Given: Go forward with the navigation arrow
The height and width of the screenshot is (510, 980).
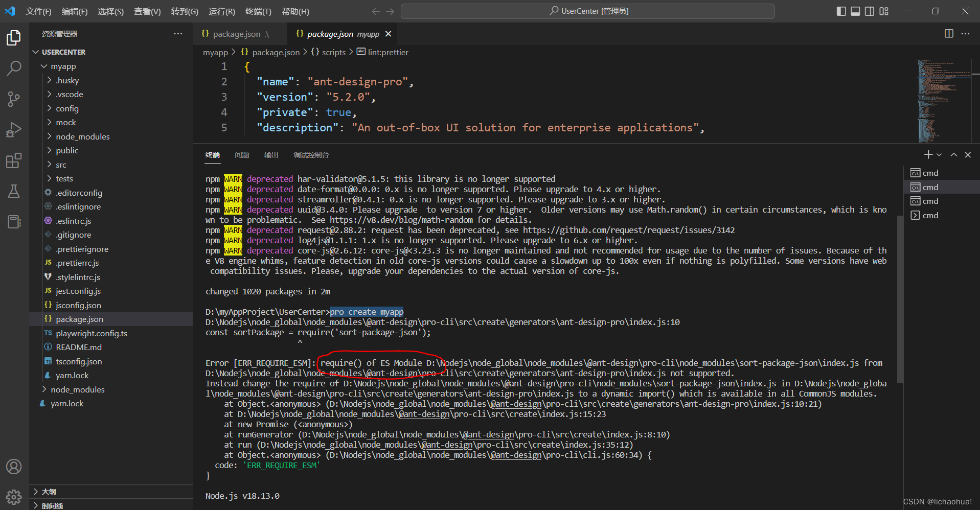Looking at the screenshot, I should tap(391, 11).
